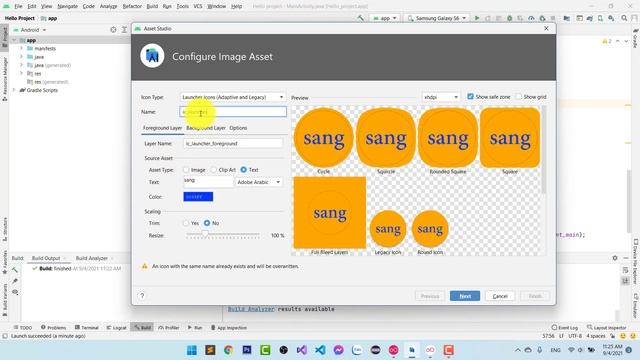Switch to the Options tab

(x=238, y=128)
